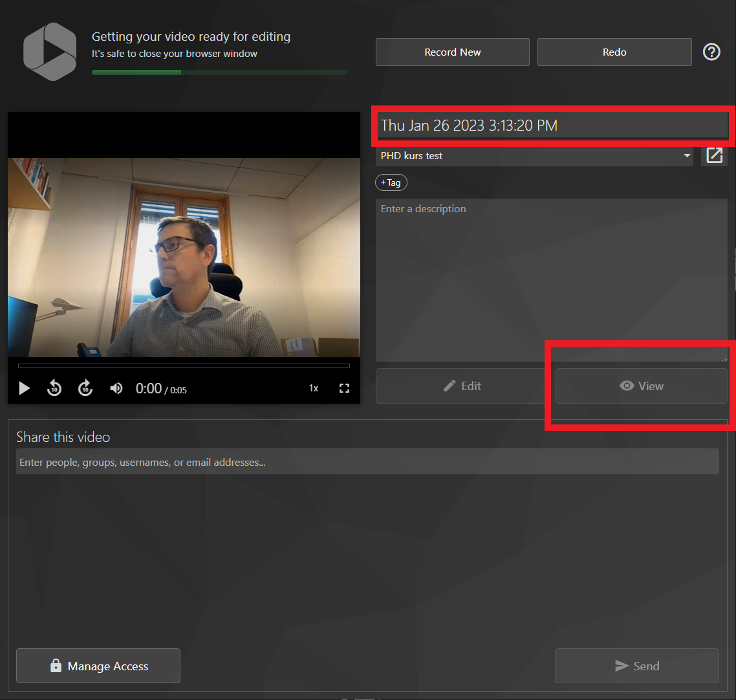The height and width of the screenshot is (700, 736).
Task: Click the Record New button
Action: click(x=453, y=52)
